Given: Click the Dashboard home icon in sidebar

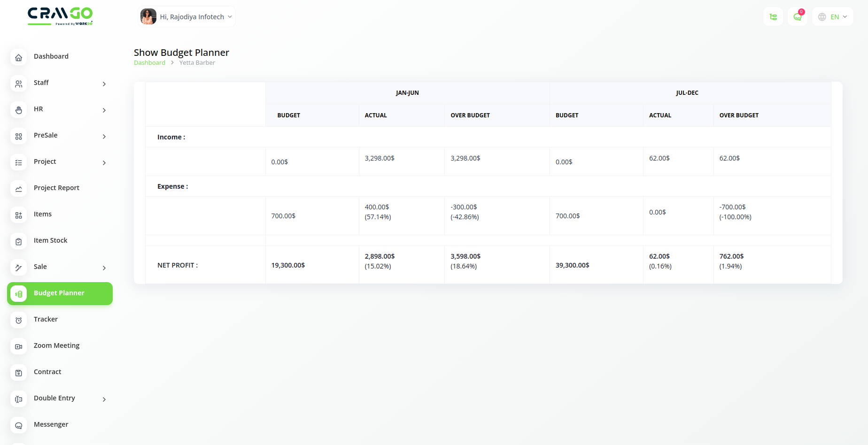Looking at the screenshot, I should [x=19, y=57].
